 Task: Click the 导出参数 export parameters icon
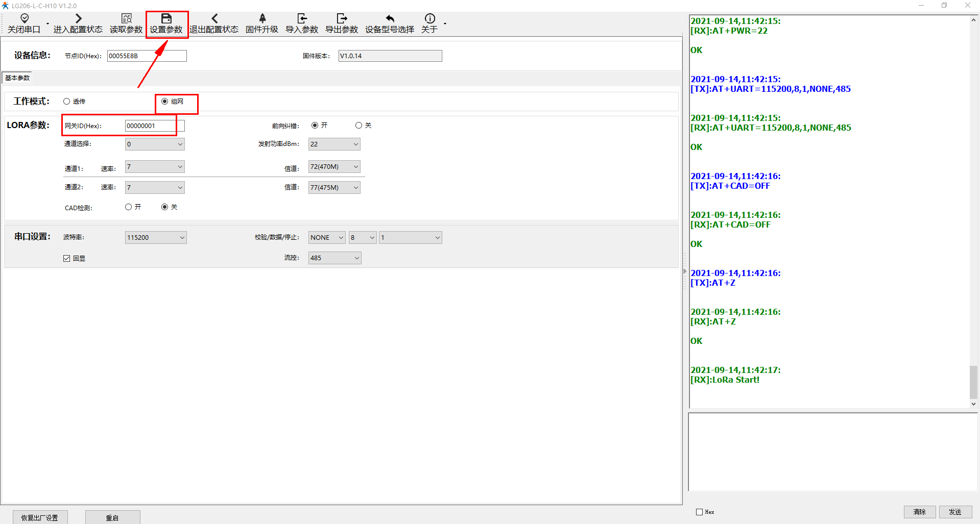tap(342, 19)
